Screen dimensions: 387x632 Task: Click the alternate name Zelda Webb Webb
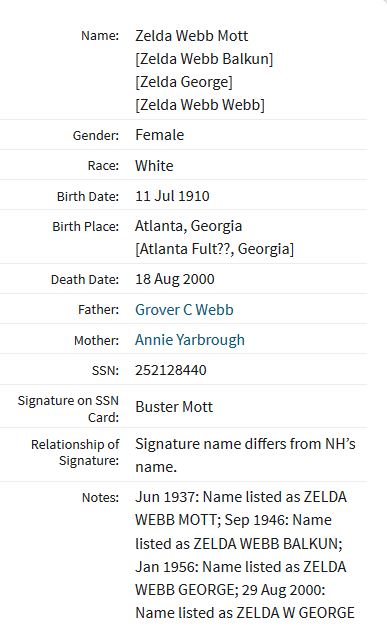(200, 105)
